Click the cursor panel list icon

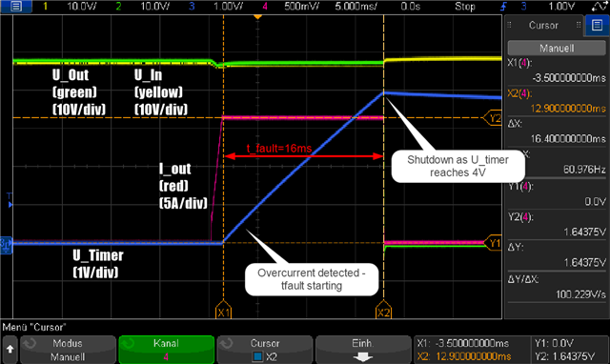(x=598, y=26)
